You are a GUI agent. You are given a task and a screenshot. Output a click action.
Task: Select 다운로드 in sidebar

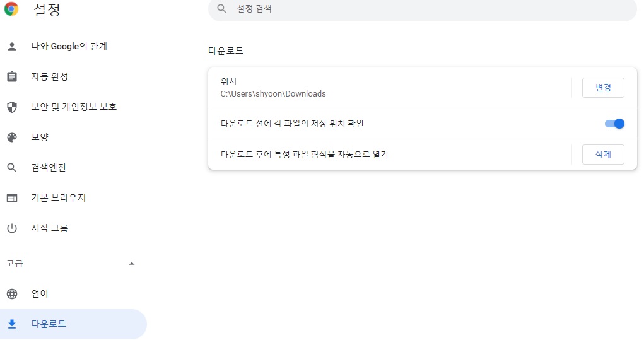(73, 324)
